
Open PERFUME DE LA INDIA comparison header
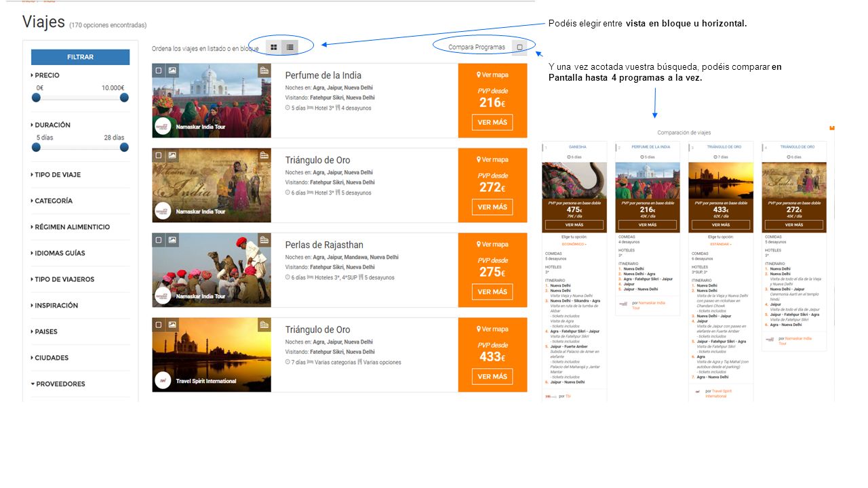coord(651,147)
